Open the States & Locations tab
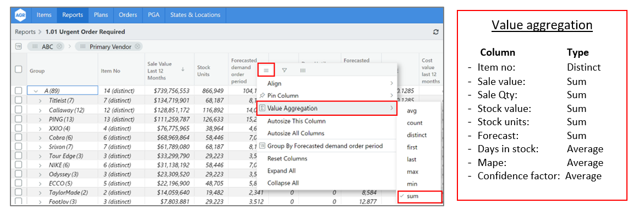The image size is (644, 214). 195,15
